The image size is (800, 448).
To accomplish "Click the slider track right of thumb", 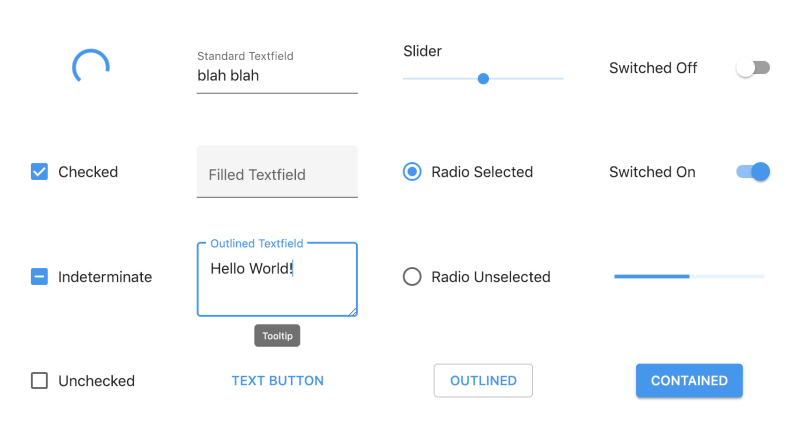I will click(x=527, y=79).
